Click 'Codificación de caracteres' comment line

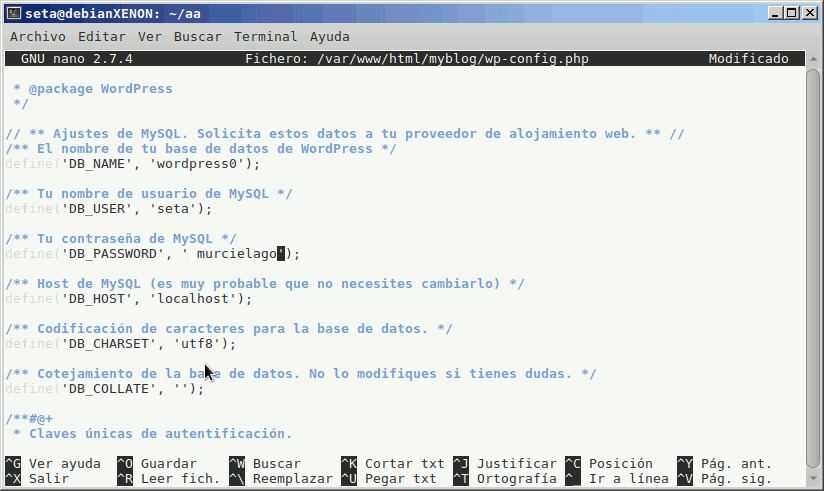click(x=229, y=329)
